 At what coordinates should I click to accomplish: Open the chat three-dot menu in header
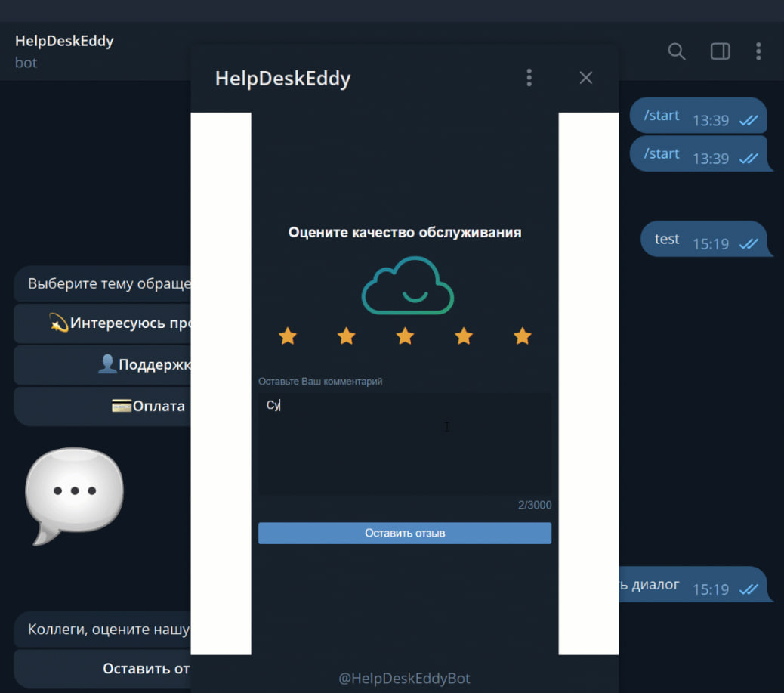tap(758, 51)
